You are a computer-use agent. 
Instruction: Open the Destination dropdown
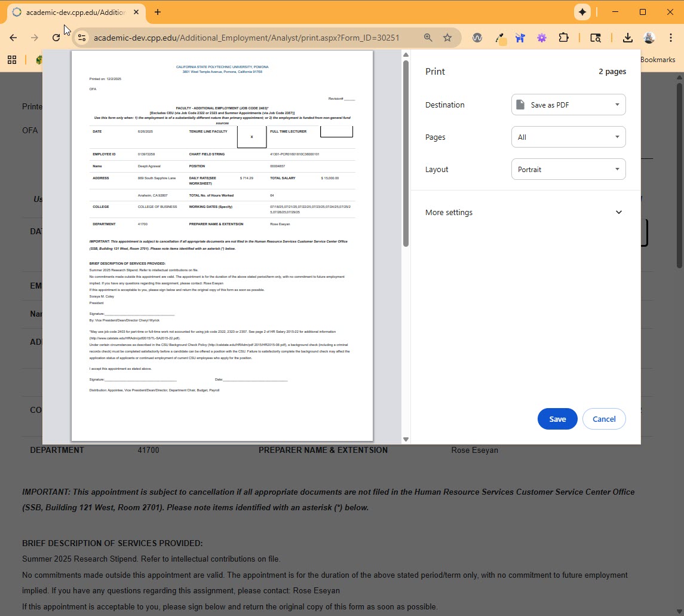click(x=568, y=105)
